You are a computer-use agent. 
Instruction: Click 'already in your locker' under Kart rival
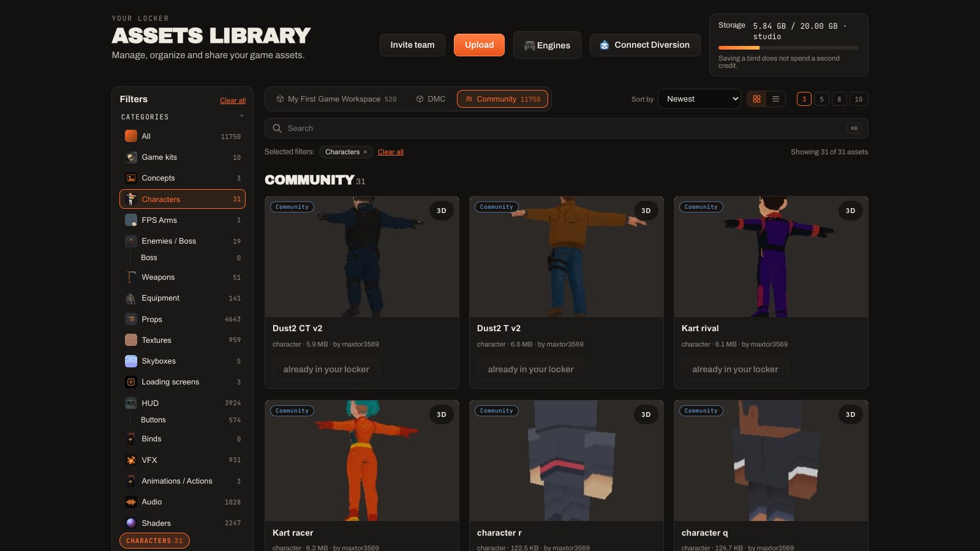735,369
